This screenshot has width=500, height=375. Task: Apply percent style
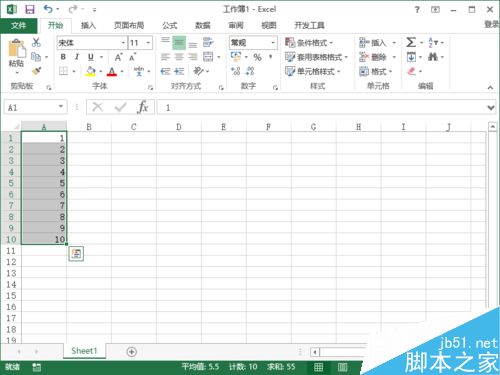point(257,57)
